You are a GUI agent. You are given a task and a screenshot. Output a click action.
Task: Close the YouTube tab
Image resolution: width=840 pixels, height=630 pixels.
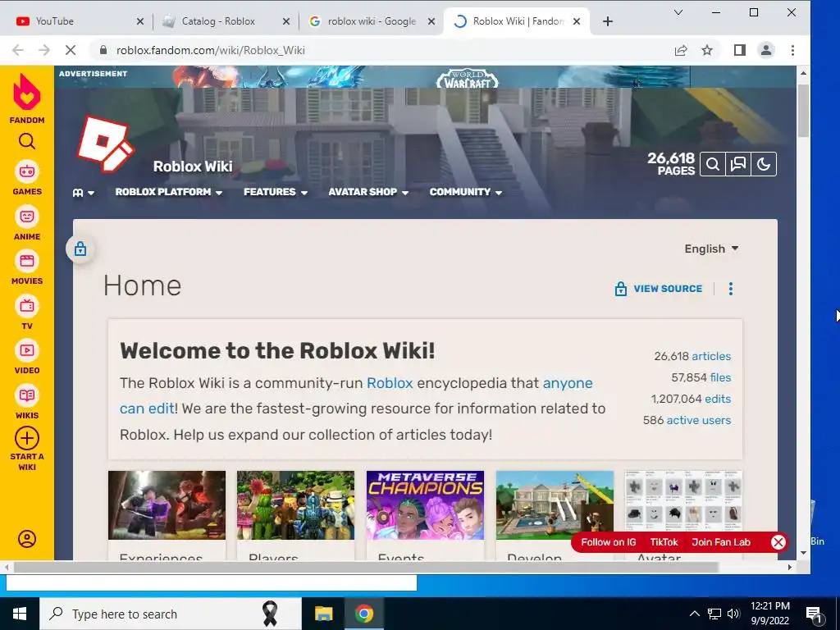[139, 21]
